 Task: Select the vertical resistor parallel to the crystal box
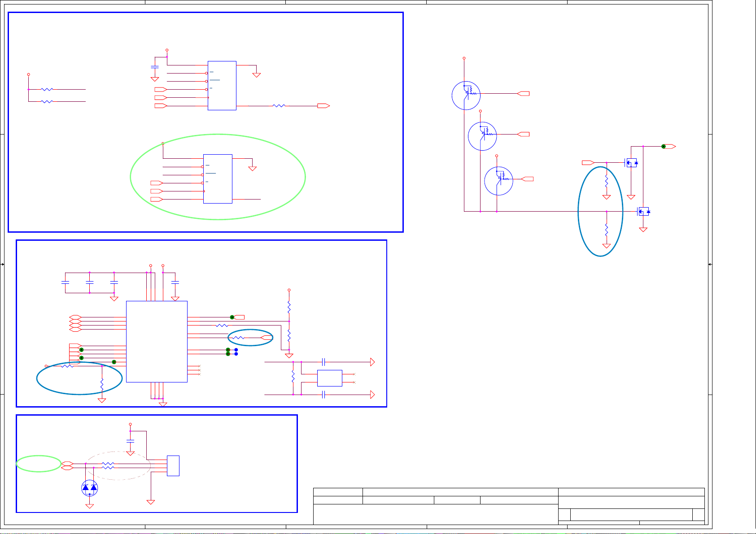pos(293,377)
